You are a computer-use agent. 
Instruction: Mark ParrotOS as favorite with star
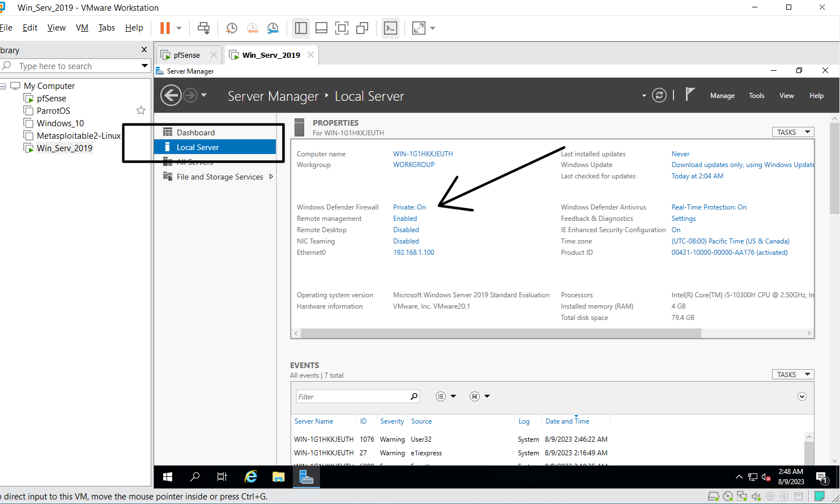click(141, 110)
